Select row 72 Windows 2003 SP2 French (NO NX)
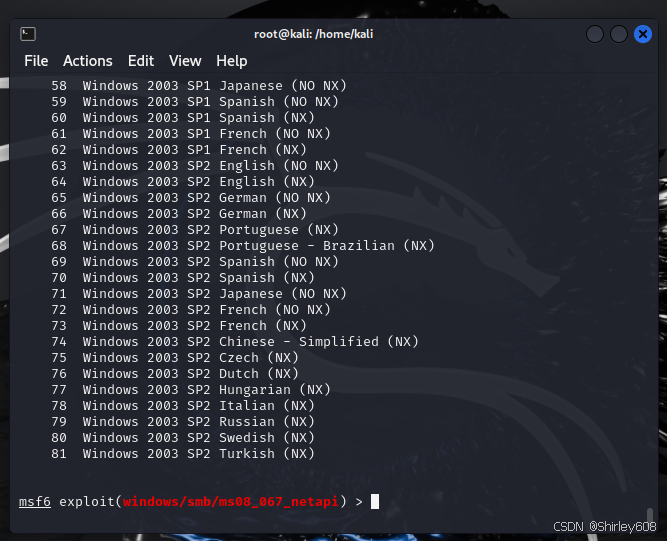Image resolution: width=667 pixels, height=541 pixels. pos(191,310)
